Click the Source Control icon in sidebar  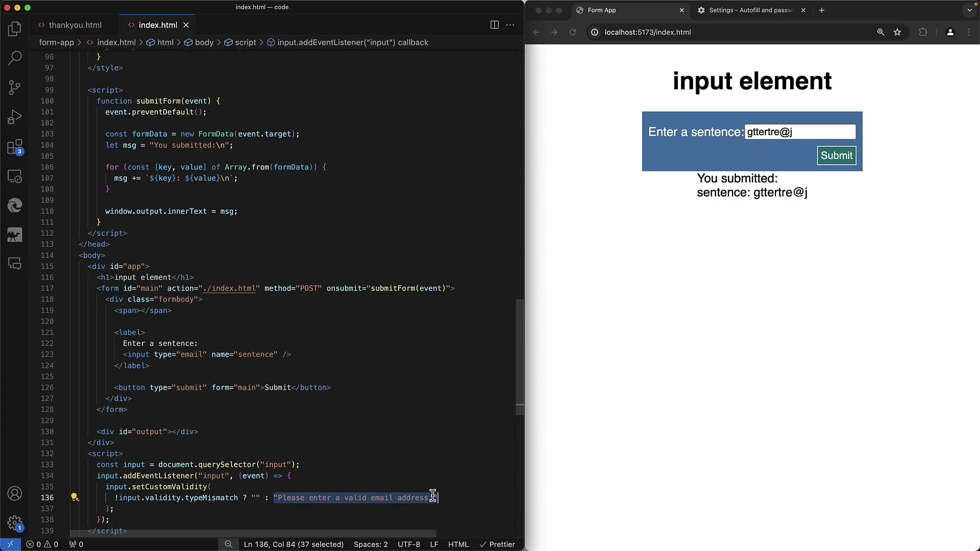(x=15, y=87)
